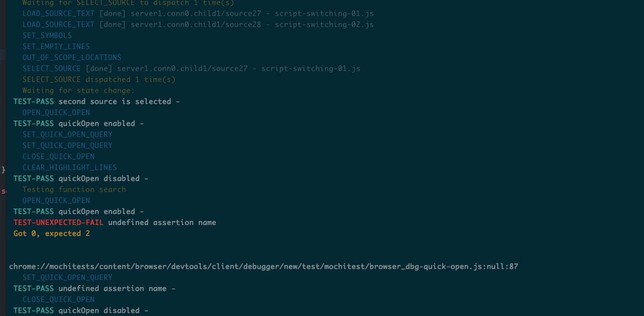Click the closing brace at left edge

coord(4,170)
